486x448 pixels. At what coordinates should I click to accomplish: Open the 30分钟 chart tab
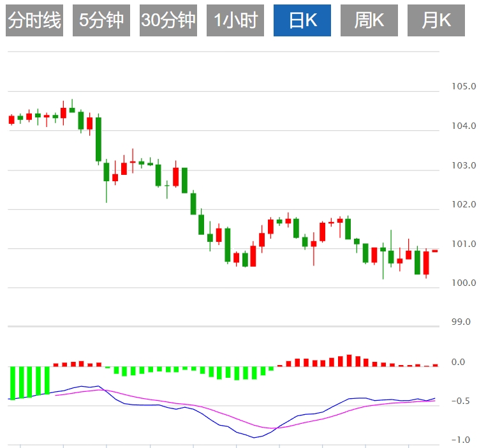click(168, 20)
